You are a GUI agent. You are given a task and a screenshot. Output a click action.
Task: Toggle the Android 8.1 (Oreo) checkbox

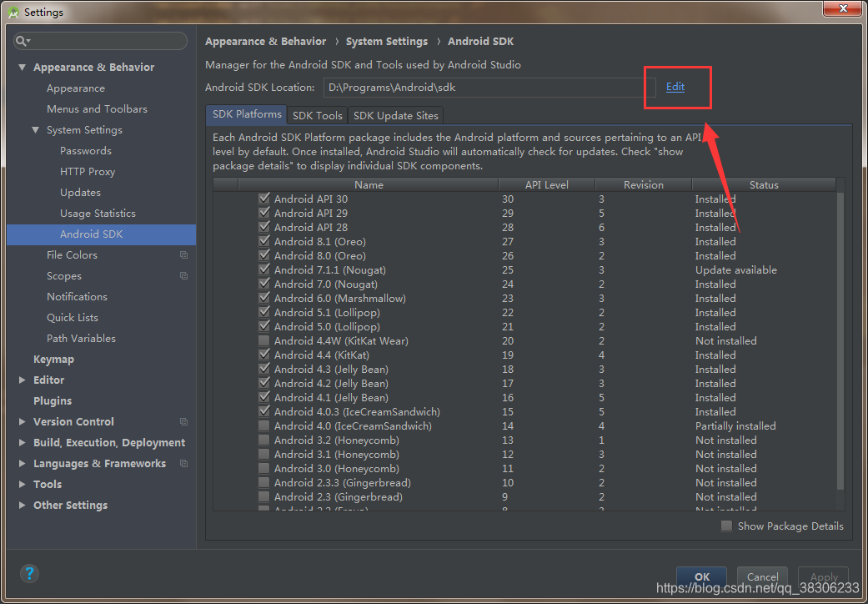[264, 241]
